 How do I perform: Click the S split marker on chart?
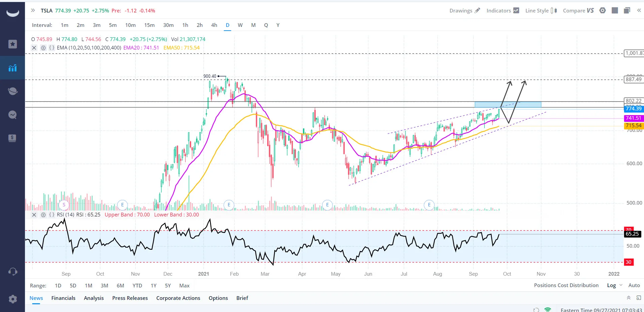[x=64, y=205]
